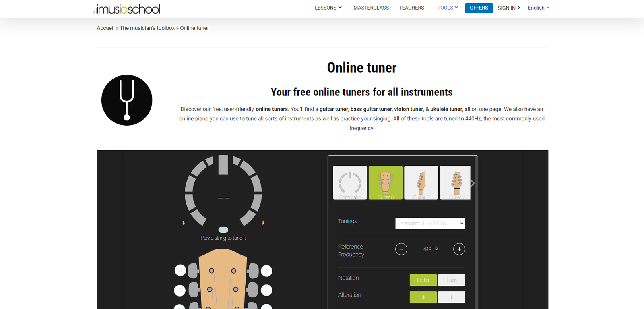Viewport: 644px width, 309px height.
Task: Set notation to Letter
Action: pyautogui.click(x=423, y=280)
